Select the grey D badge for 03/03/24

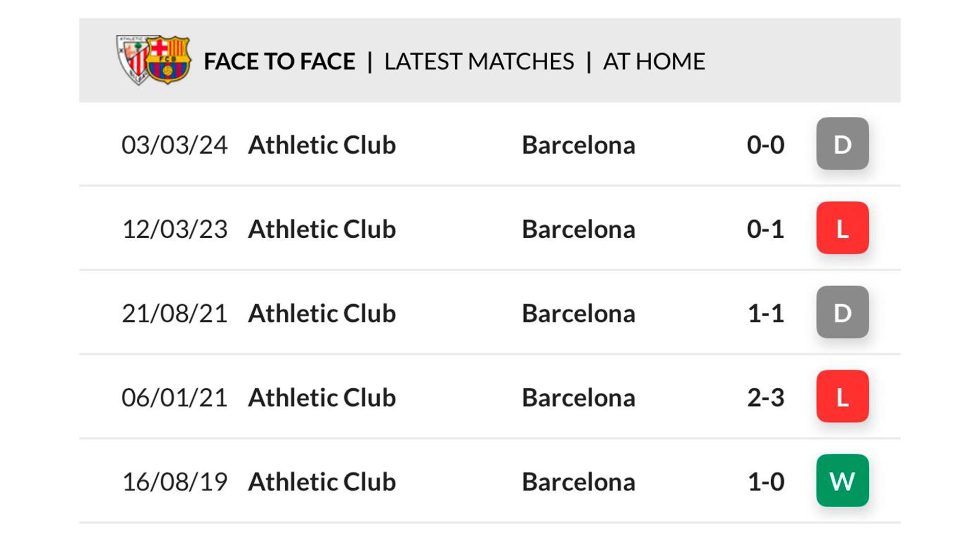(x=842, y=144)
